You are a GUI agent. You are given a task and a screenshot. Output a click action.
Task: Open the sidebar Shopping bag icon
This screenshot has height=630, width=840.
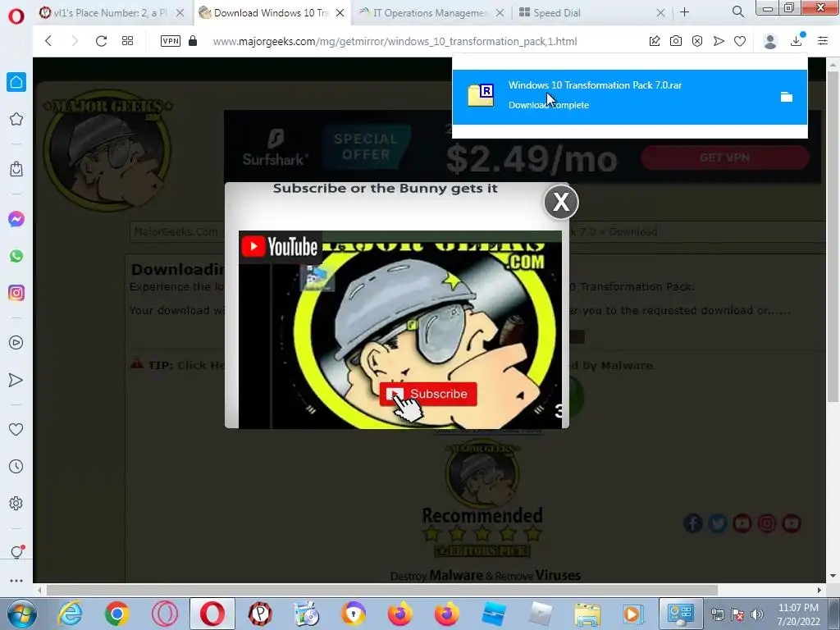[x=16, y=169]
